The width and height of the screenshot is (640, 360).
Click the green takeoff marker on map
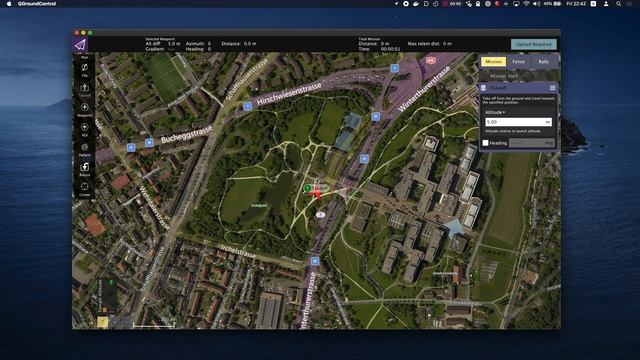307,188
